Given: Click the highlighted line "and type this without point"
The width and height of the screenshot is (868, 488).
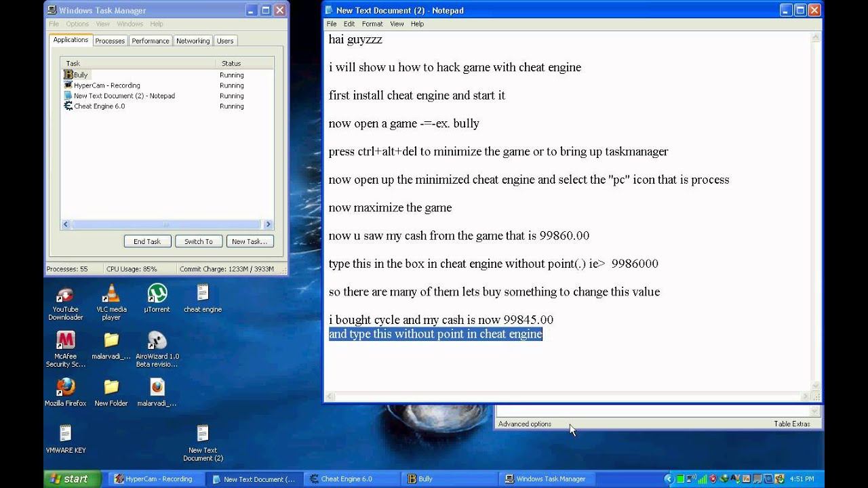Looking at the screenshot, I should click(x=435, y=334).
